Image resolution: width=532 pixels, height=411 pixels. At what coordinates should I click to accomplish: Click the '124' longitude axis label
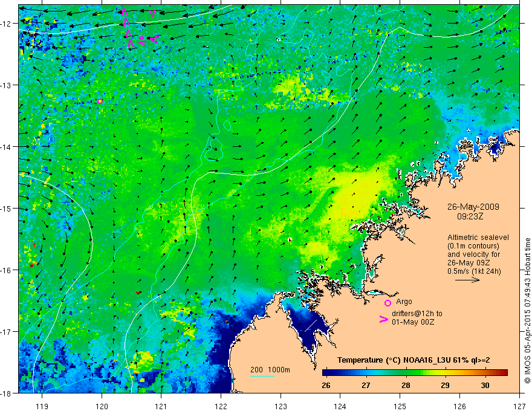(340, 406)
